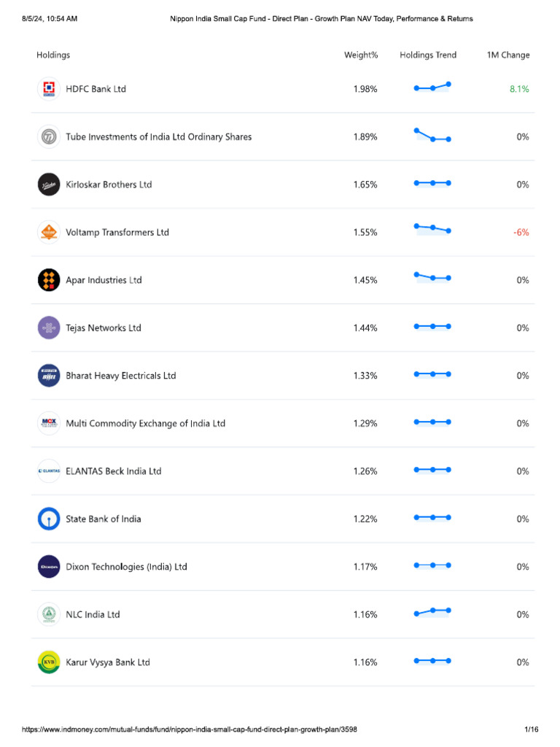Sort holdings by Weight% column header

[x=361, y=55]
